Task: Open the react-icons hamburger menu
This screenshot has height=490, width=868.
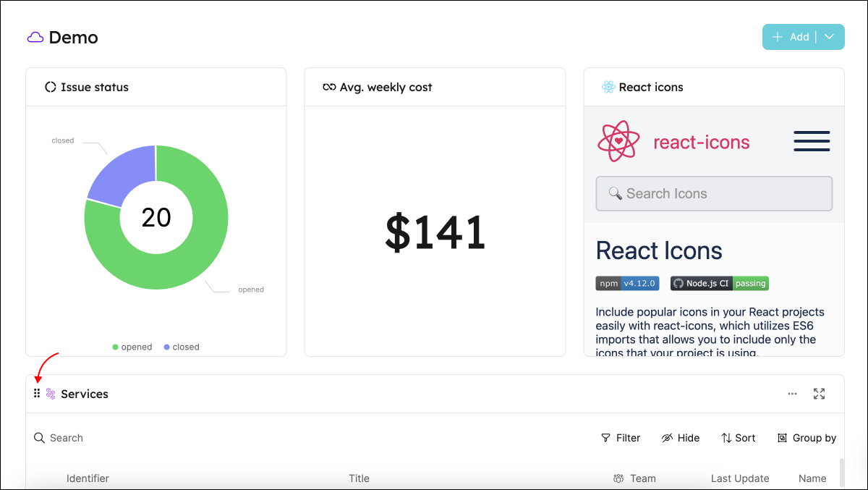Action: pos(812,141)
